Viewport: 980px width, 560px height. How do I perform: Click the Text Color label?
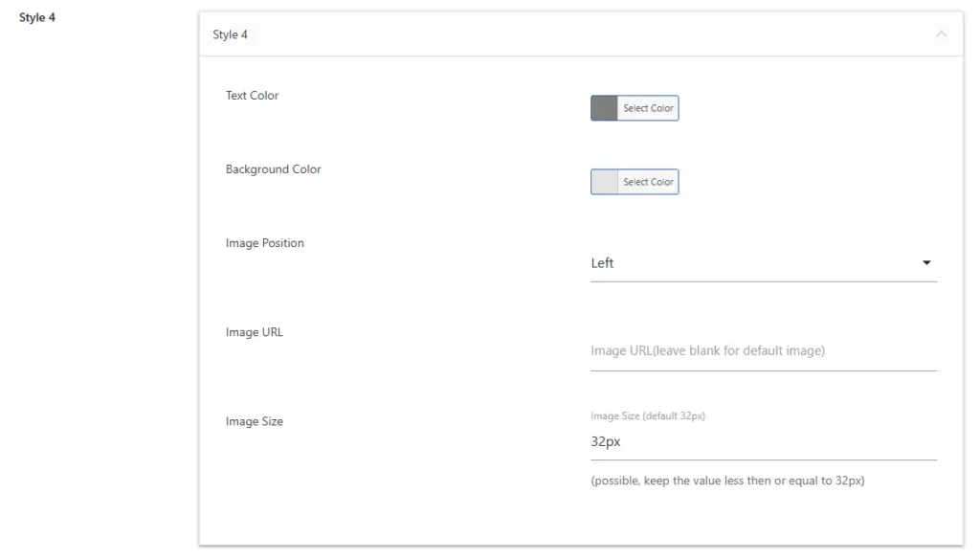pos(253,96)
